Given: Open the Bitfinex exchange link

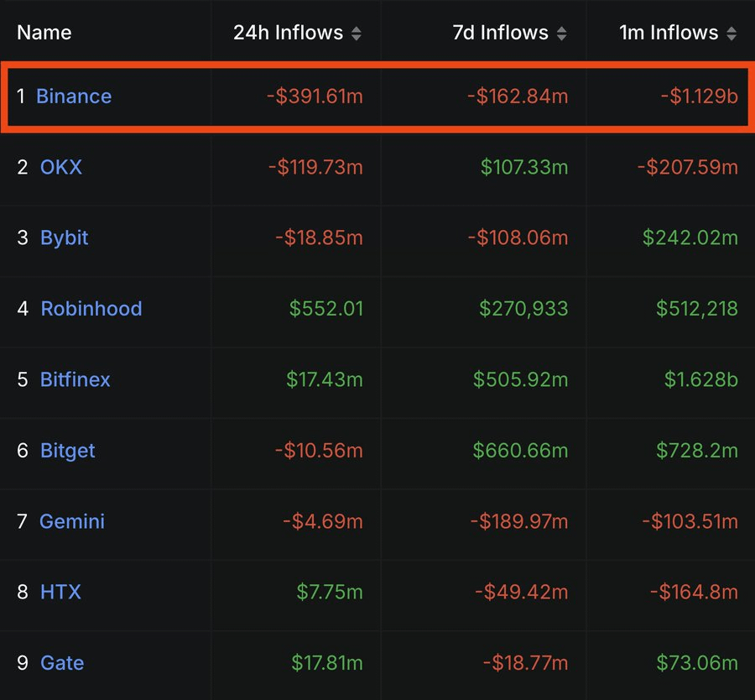Looking at the screenshot, I should [x=75, y=379].
